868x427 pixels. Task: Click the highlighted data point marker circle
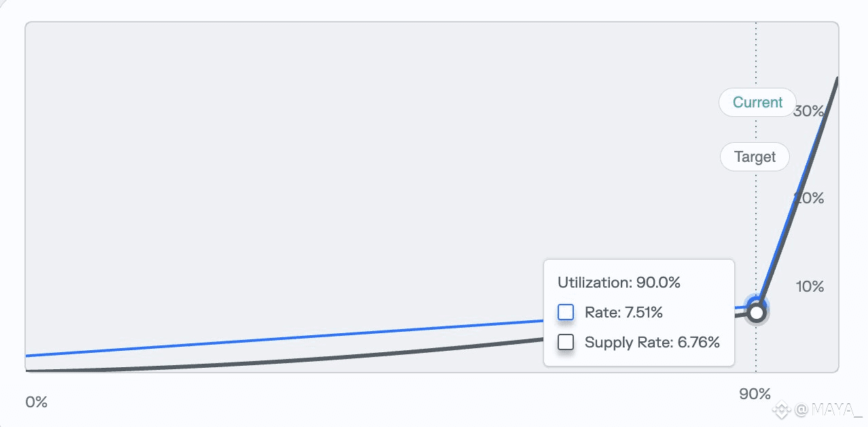click(x=757, y=312)
